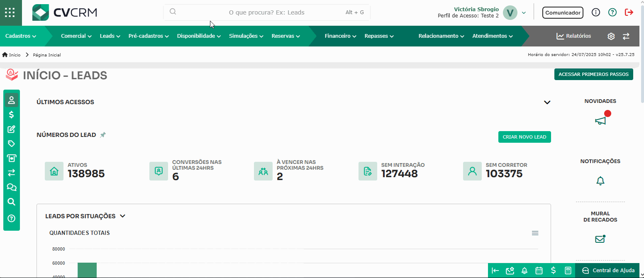Select the tag icon in left sidebar
The width and height of the screenshot is (644, 278).
pos(12,144)
